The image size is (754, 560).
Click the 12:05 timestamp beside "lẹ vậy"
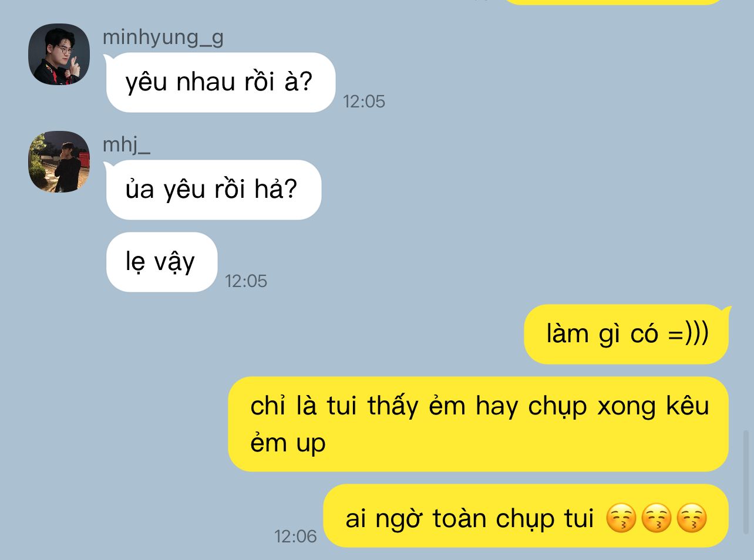tap(246, 281)
